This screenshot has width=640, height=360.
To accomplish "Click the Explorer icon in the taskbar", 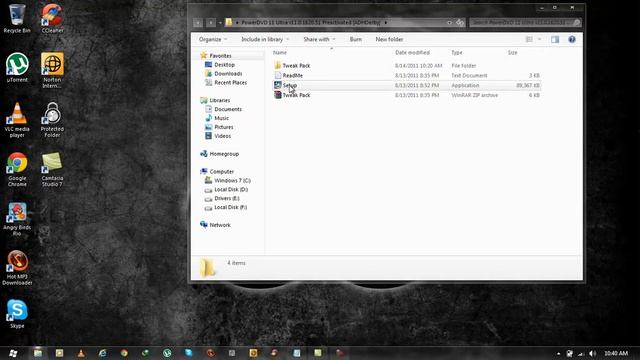I will [x=38, y=353].
